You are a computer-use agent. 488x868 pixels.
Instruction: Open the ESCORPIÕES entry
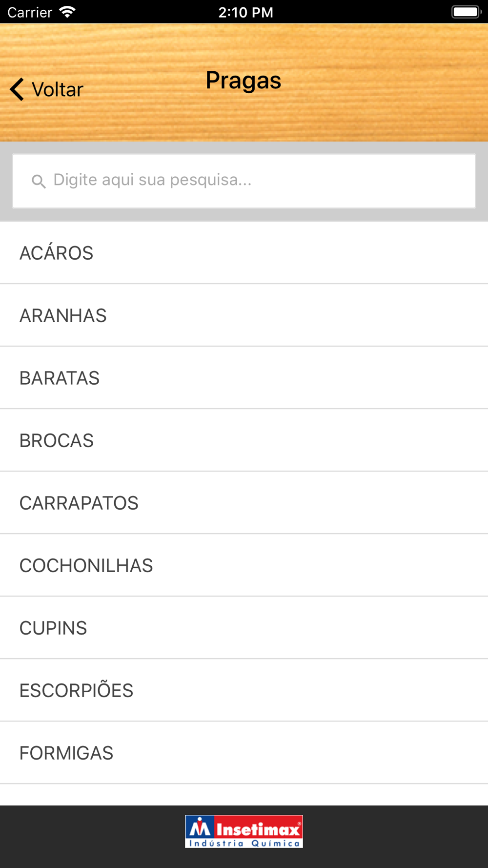244,690
